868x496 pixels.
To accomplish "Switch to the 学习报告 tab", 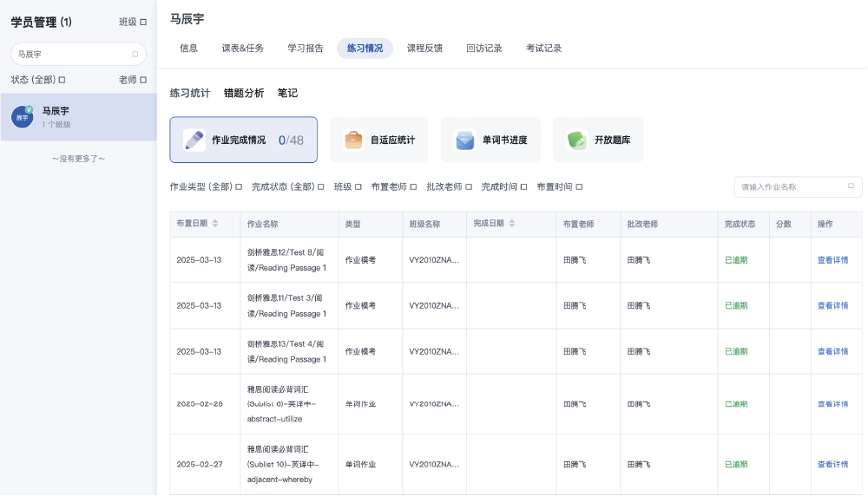I will click(306, 49).
